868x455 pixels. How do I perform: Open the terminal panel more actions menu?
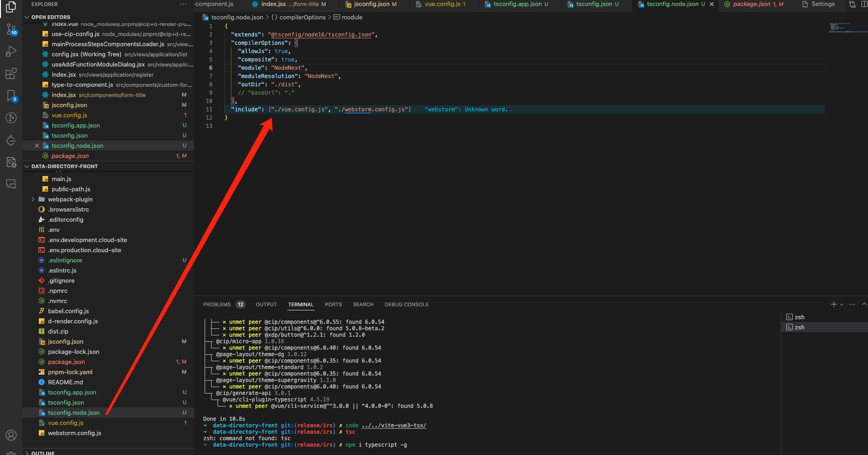coord(852,304)
